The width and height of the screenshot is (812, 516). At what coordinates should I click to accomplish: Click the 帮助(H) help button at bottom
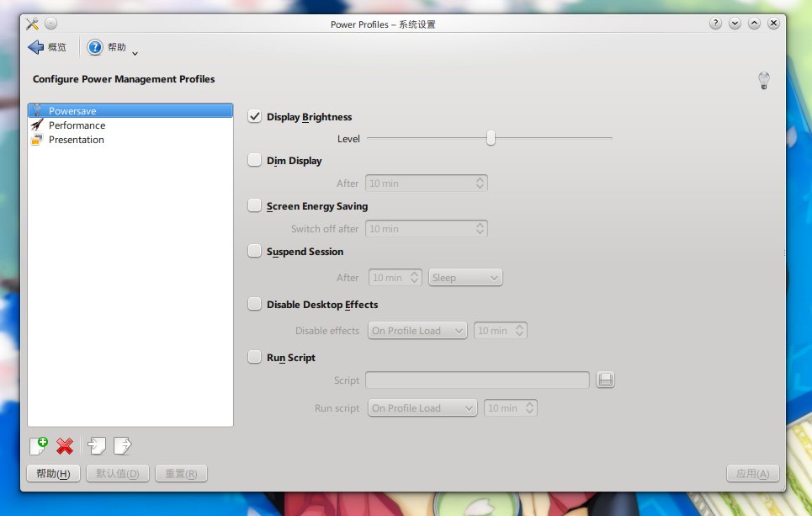[x=53, y=473]
